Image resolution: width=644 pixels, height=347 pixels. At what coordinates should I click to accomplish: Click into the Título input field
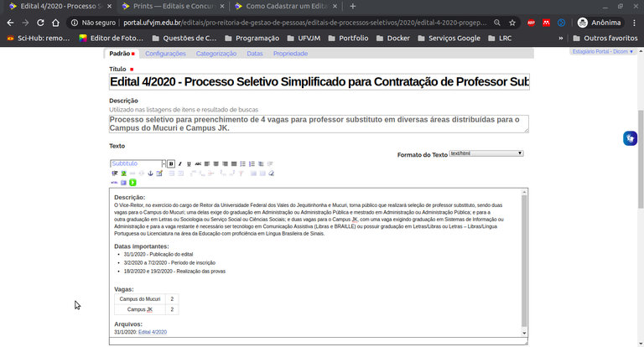[319, 82]
